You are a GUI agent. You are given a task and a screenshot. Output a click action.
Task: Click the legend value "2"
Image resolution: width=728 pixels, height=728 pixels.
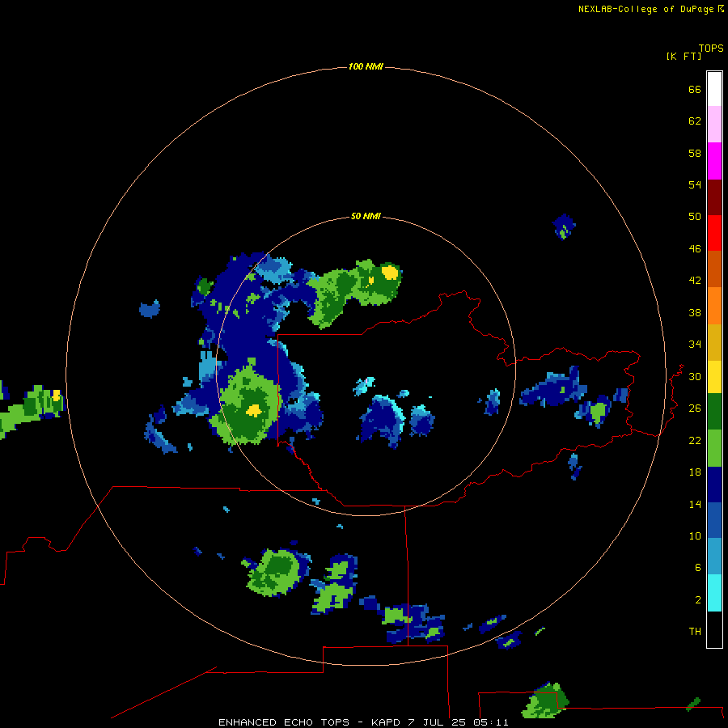click(x=698, y=600)
